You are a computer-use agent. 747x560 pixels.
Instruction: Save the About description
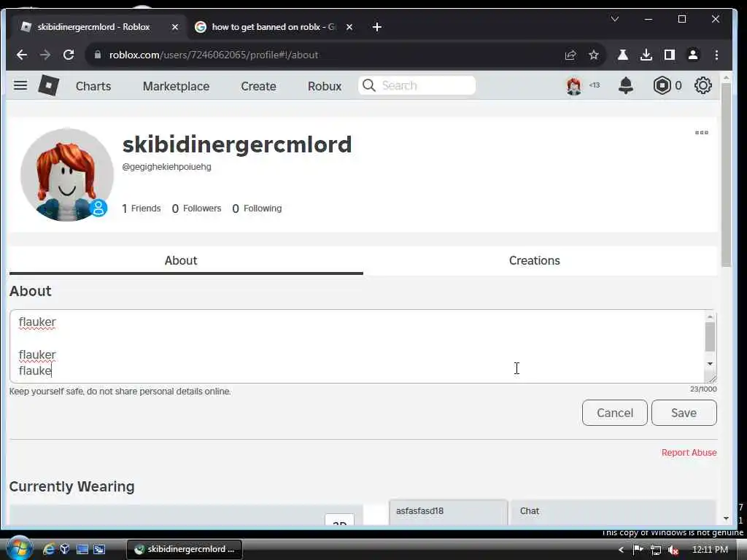684,413
